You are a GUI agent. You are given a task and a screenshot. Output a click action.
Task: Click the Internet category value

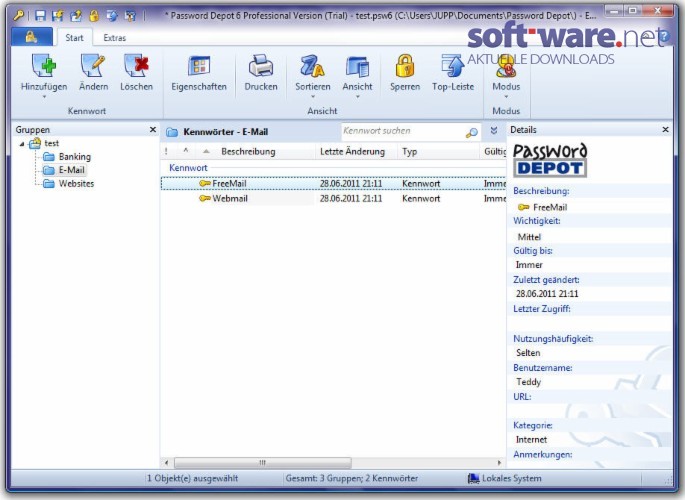pyautogui.click(x=531, y=440)
